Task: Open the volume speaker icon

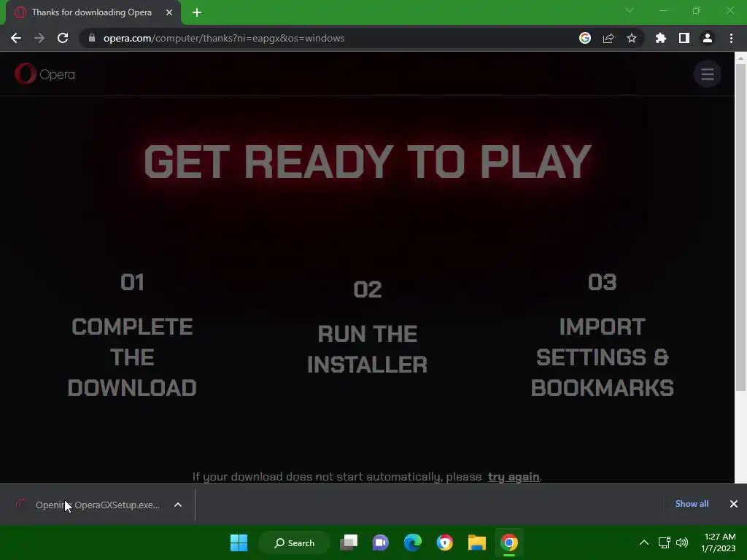Action: point(682,542)
